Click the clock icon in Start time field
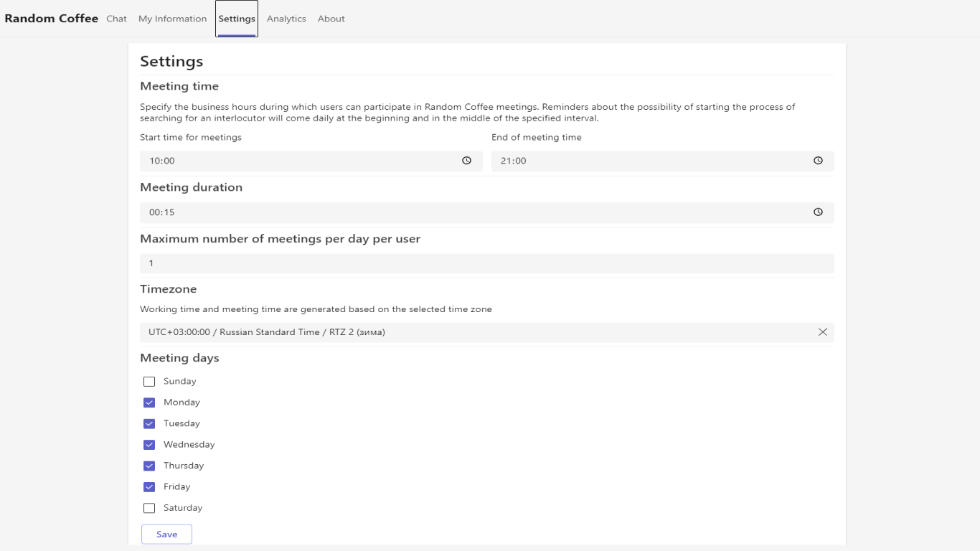This screenshot has width=980, height=551. [466, 161]
